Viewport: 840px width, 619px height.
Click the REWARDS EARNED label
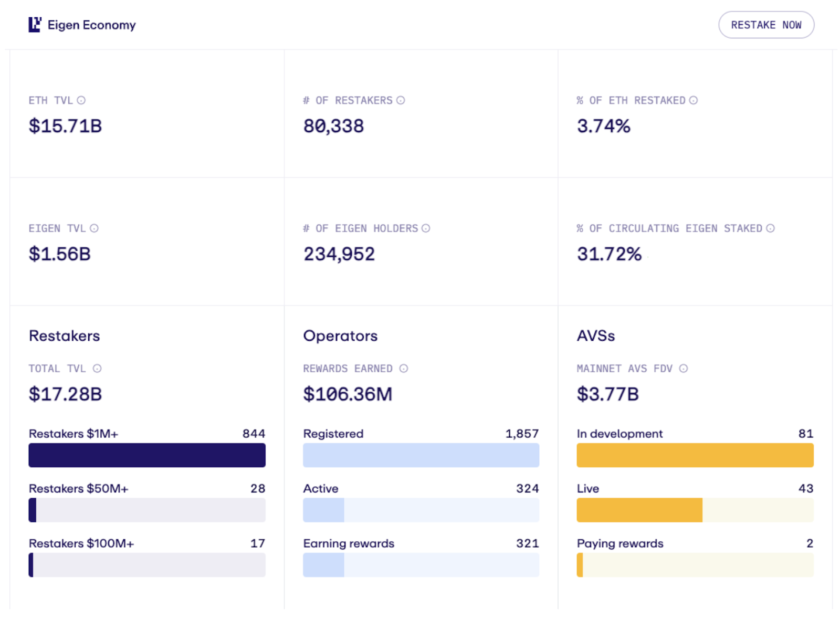(x=348, y=369)
